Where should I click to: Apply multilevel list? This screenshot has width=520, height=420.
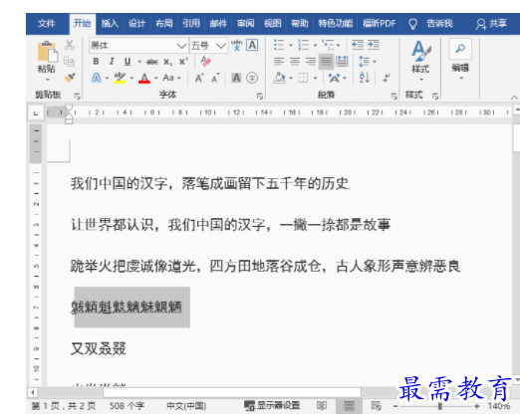(329, 45)
